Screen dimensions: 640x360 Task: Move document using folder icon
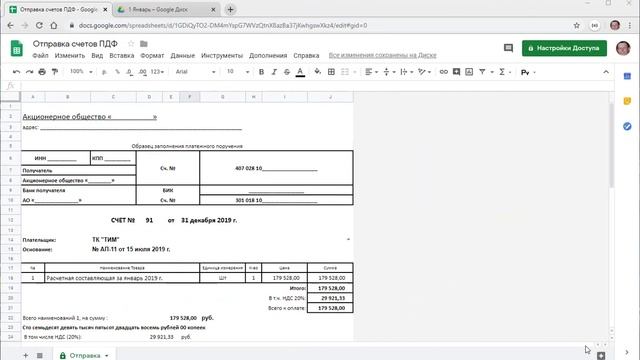(144, 44)
